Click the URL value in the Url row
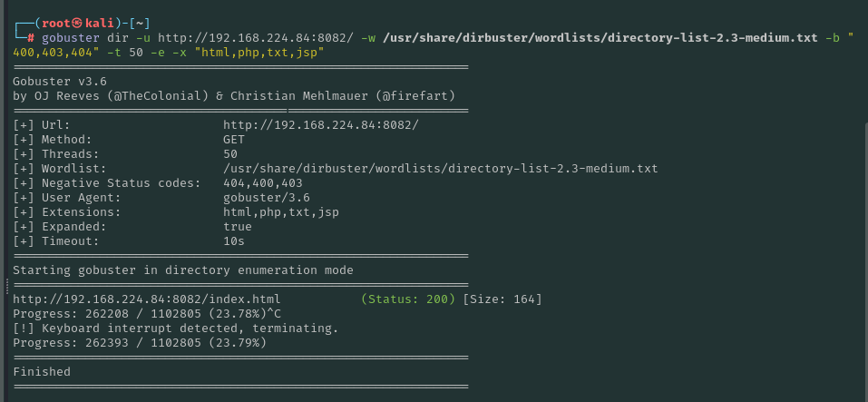The width and height of the screenshot is (868, 402). click(x=321, y=124)
